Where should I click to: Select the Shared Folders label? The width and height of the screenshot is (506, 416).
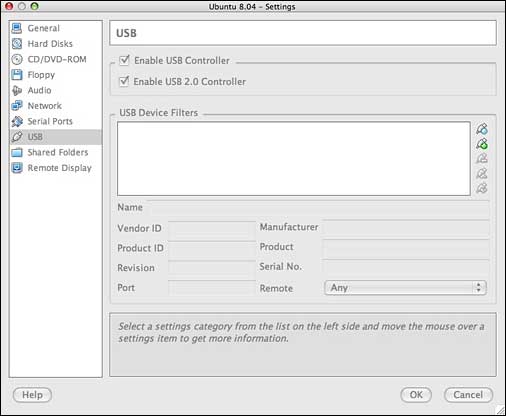pos(58,152)
